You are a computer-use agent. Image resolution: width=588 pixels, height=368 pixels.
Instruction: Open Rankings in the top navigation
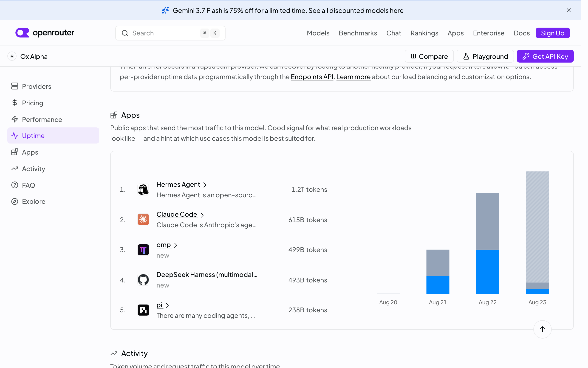(x=424, y=33)
